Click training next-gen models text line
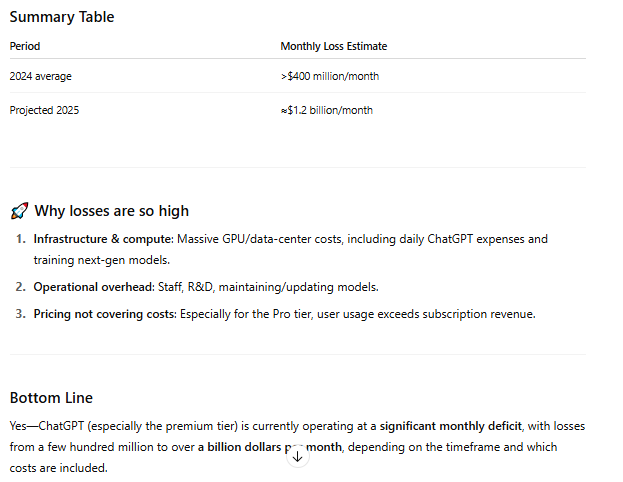Viewport: 623px width, 482px height. tap(102, 260)
